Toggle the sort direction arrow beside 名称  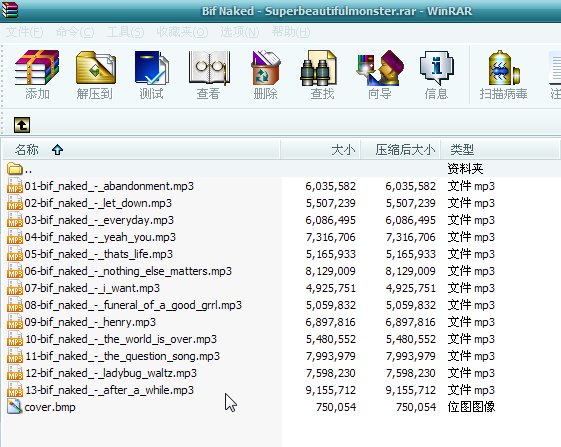click(57, 150)
